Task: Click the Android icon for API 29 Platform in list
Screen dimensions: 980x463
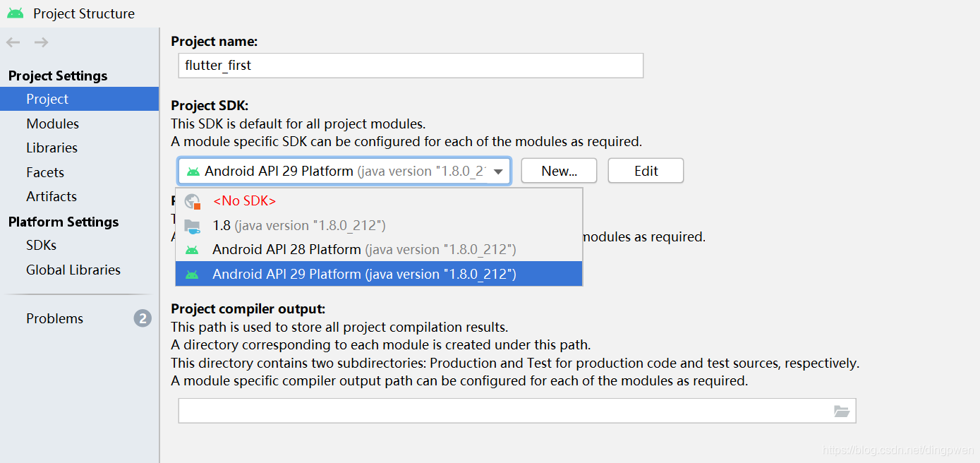Action: 192,275
